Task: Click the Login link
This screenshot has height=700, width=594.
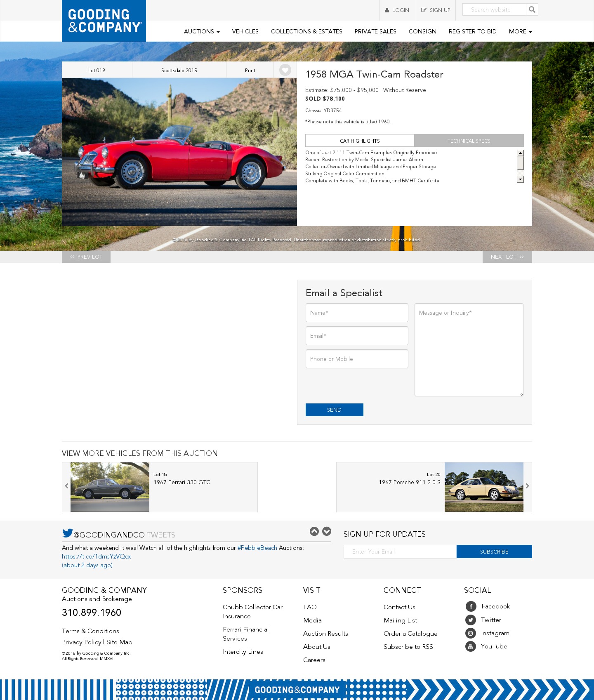Action: [397, 10]
